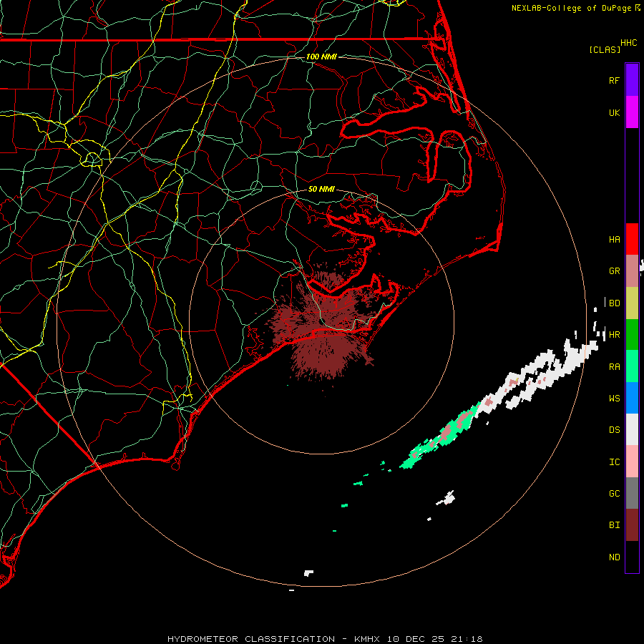Click the ND black legend swatch
644x644 pixels.
tap(632, 557)
